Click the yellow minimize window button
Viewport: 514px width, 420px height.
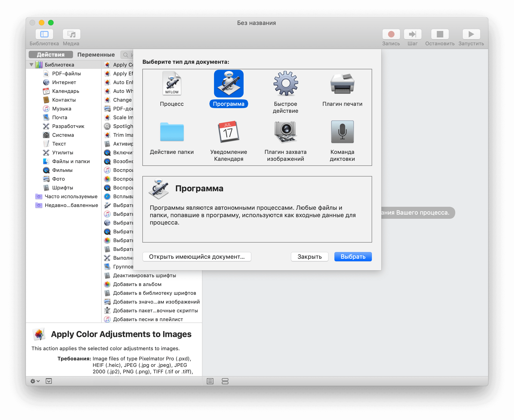[x=42, y=23]
